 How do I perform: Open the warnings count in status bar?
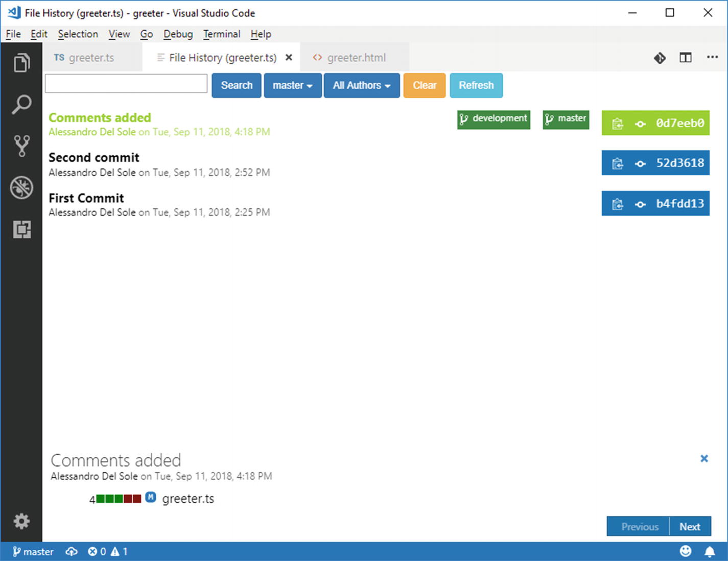pyautogui.click(x=119, y=551)
